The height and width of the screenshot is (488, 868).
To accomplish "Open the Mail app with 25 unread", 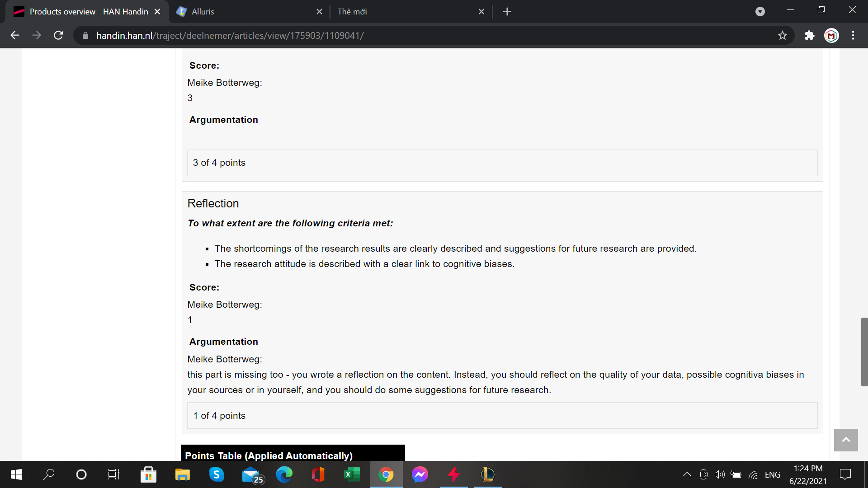I will [x=252, y=475].
